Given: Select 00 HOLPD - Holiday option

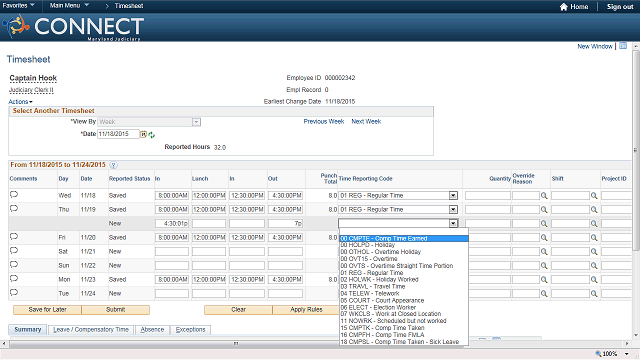Looking at the screenshot, I should click(404, 245).
